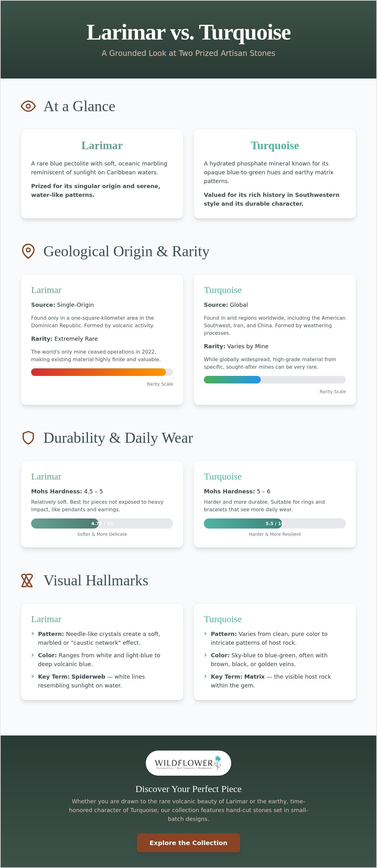Click the Turquoise 5.5 / 10 hardness bar

coord(275,523)
